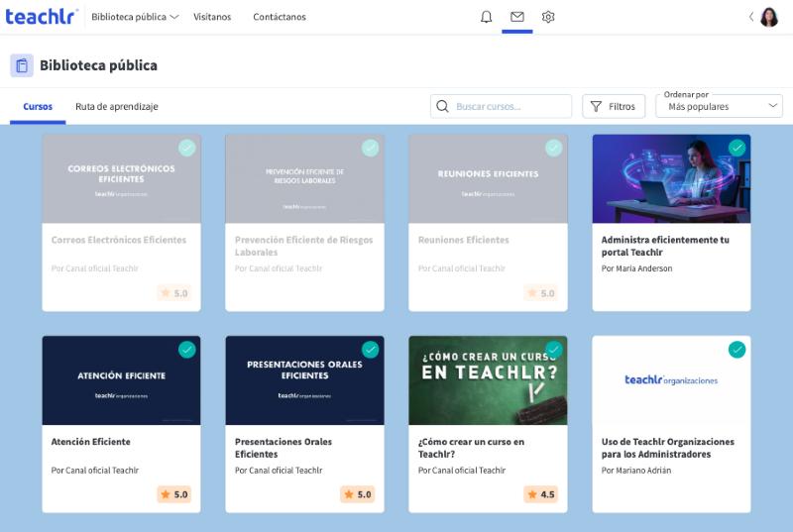
Task: Open Reuniones Eficientes course thumbnail
Action: click(x=488, y=179)
